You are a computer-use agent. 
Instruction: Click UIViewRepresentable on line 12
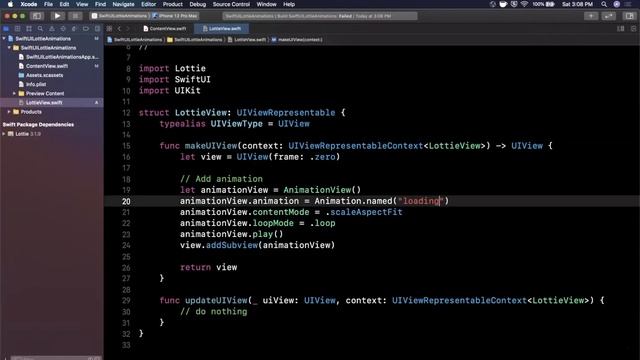click(286, 113)
